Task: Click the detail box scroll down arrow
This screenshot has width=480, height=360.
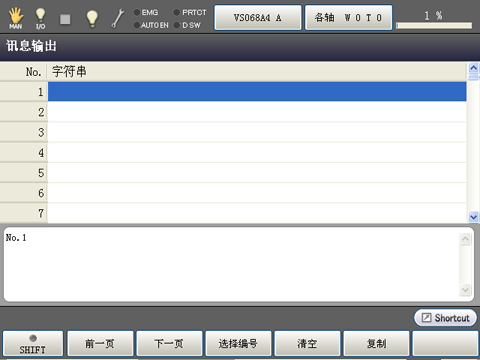Action: (x=465, y=290)
